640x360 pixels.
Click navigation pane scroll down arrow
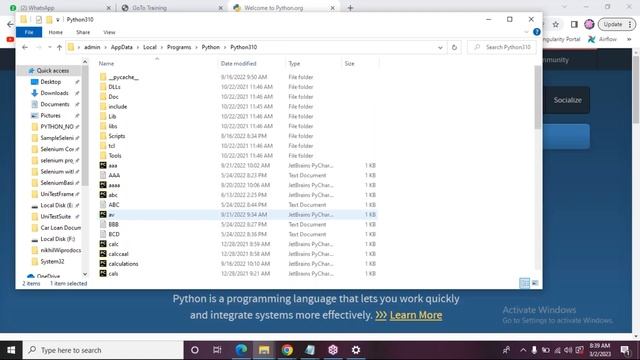tap(85, 274)
